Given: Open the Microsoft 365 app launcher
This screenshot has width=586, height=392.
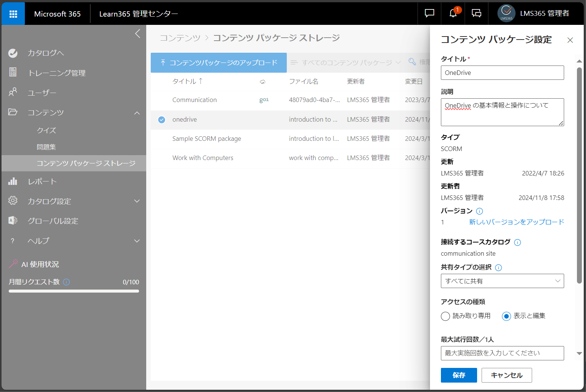Looking at the screenshot, I should point(13,14).
